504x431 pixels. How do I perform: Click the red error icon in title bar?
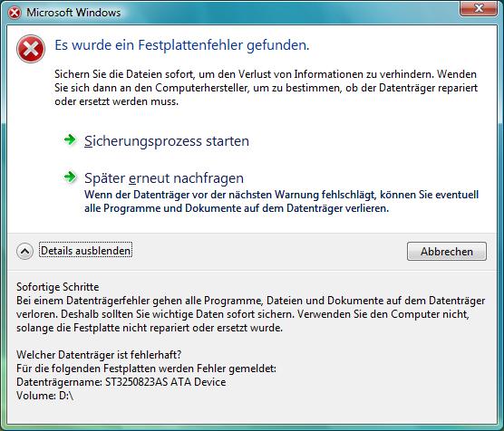pos(15,13)
